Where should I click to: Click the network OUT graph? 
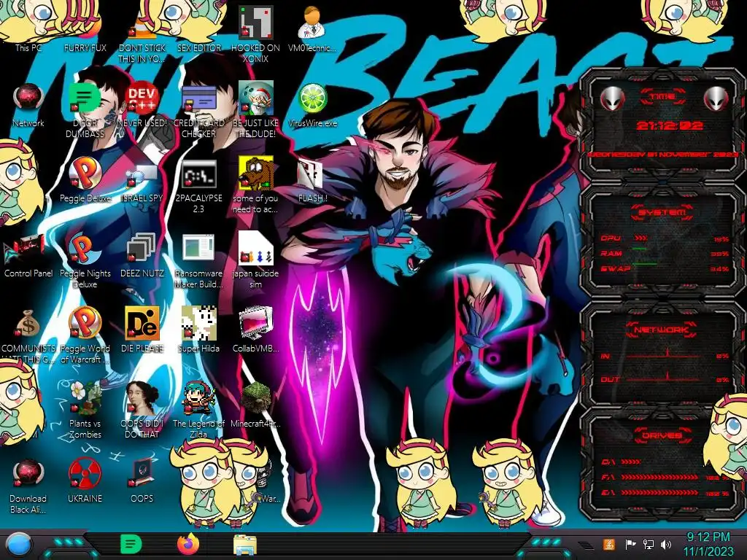coord(665,378)
